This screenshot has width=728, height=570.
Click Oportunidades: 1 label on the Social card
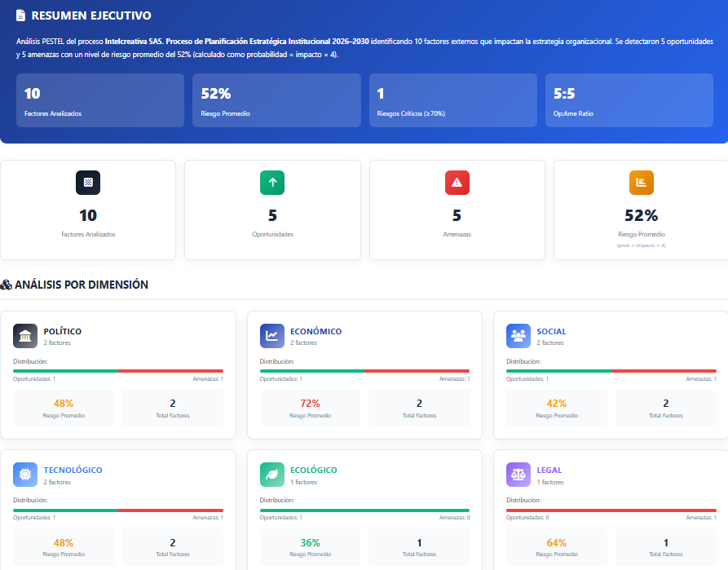pos(528,378)
